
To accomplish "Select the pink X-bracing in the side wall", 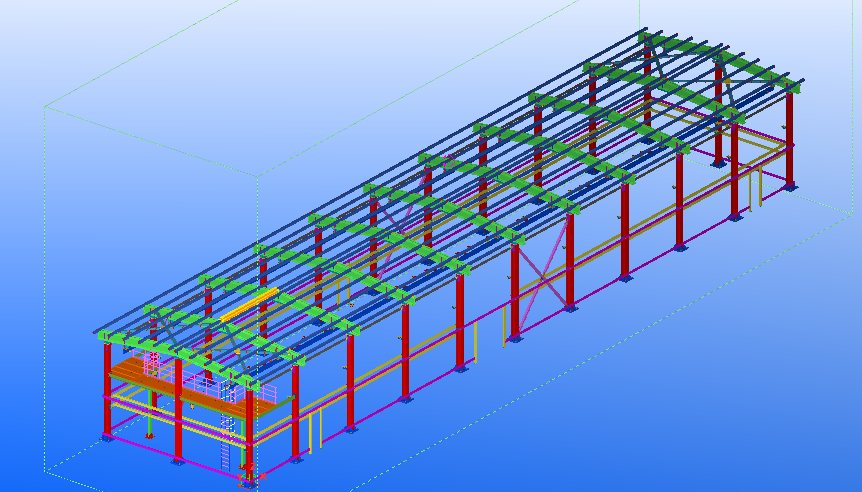I will pos(542,278).
